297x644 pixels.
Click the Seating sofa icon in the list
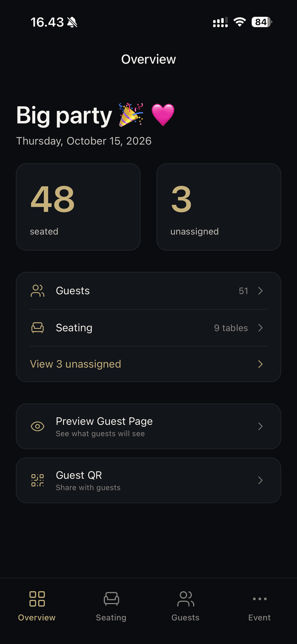coord(37,328)
